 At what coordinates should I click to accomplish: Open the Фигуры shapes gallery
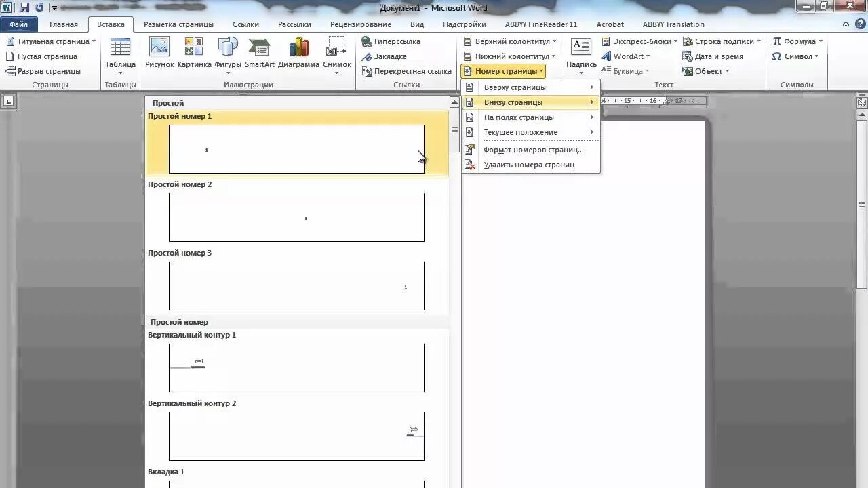coord(228,56)
